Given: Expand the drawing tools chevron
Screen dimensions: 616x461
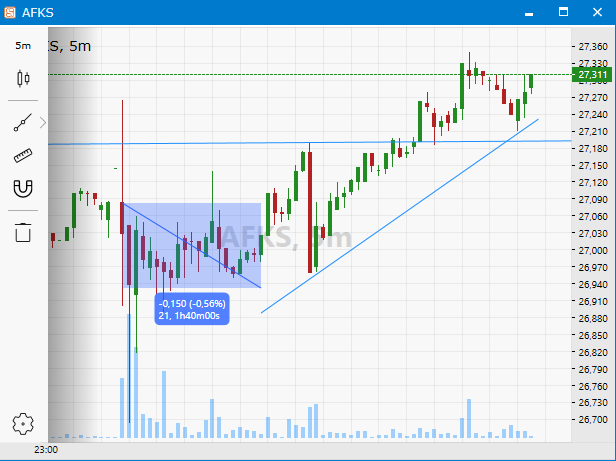Looking at the screenshot, I should (x=43, y=123).
